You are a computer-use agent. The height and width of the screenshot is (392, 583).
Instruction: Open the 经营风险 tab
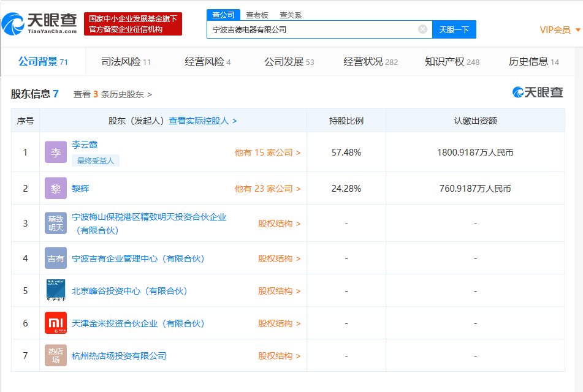point(207,62)
